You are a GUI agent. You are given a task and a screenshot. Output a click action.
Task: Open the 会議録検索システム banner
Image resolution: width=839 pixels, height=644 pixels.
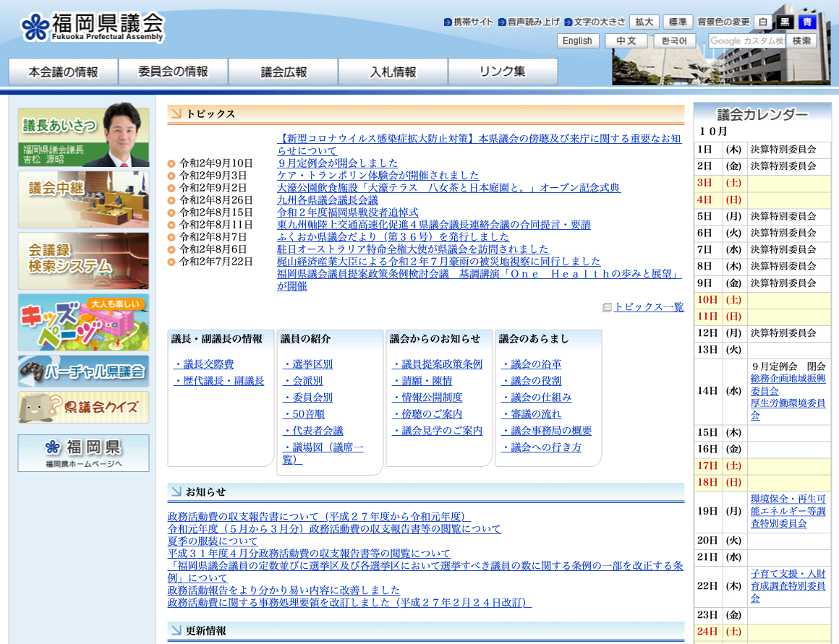[x=83, y=260]
